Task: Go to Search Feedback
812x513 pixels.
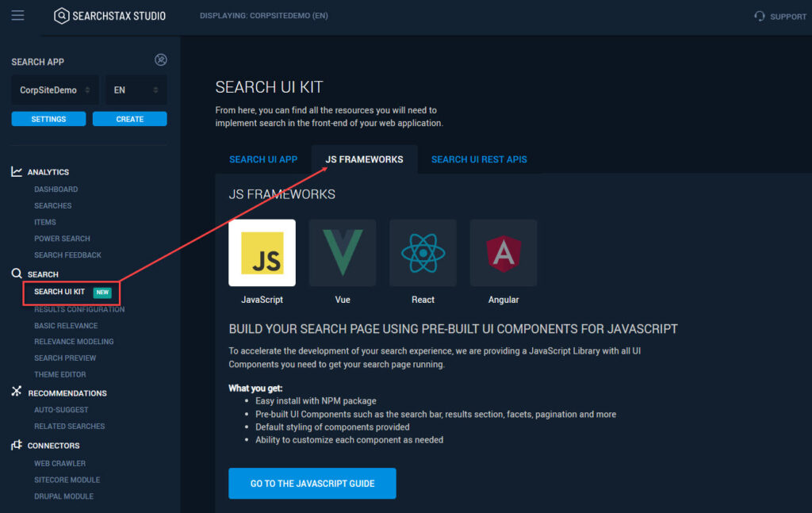Action: point(68,255)
